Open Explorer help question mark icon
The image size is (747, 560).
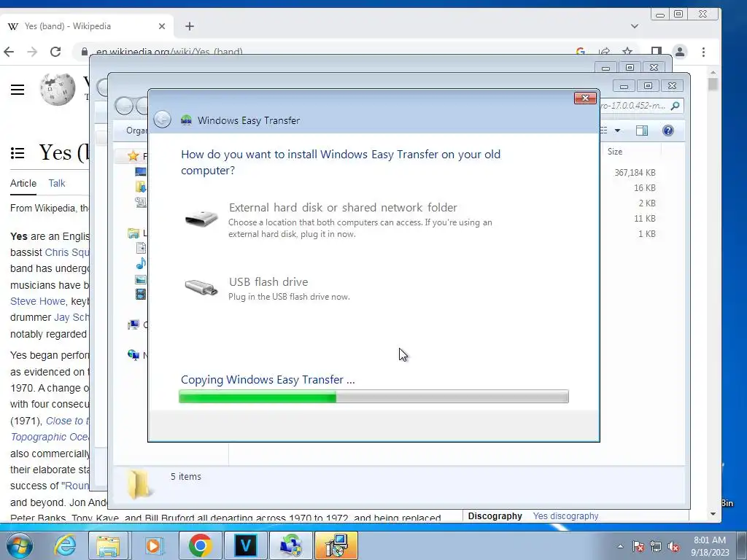tap(668, 131)
